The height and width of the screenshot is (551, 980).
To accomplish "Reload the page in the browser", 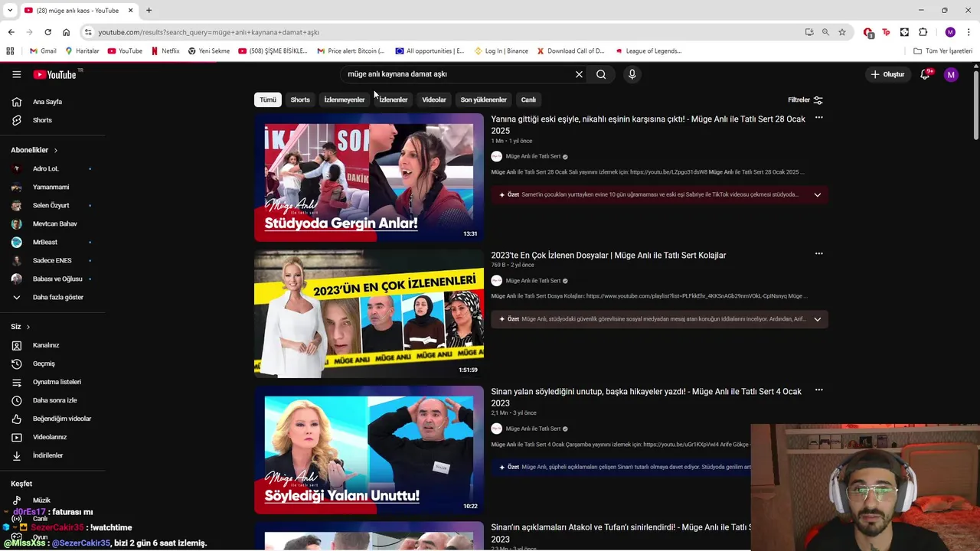I will 47,32.
